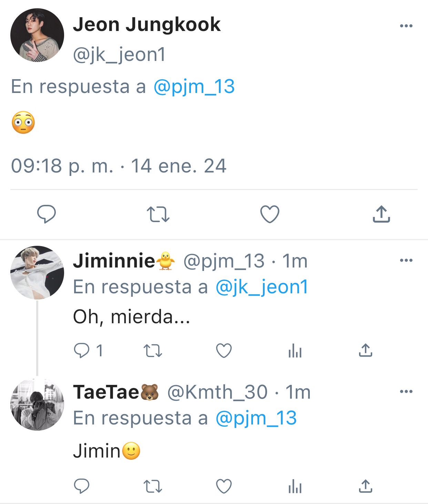Open Jiminnie's profile avatar
This screenshot has width=428, height=504.
tap(37, 272)
